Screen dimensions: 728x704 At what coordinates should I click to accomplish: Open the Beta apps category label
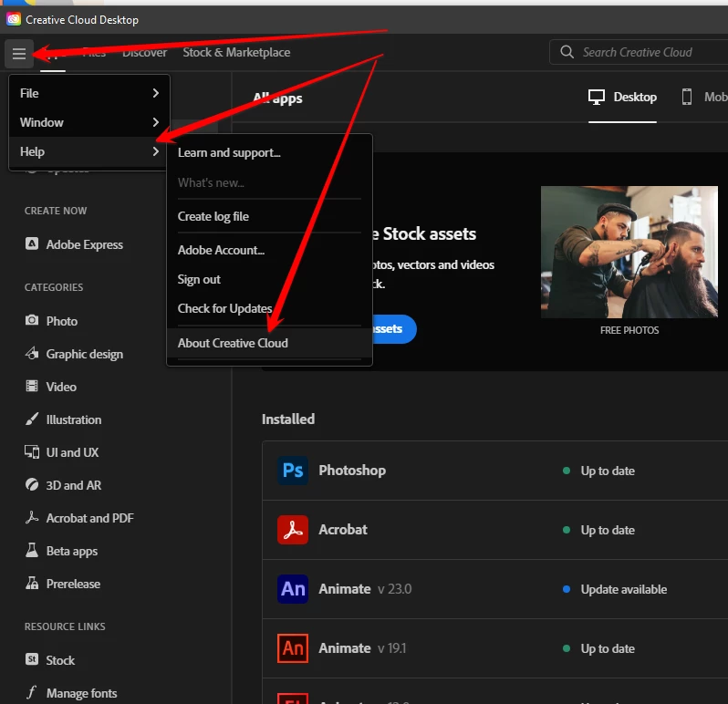72,552
